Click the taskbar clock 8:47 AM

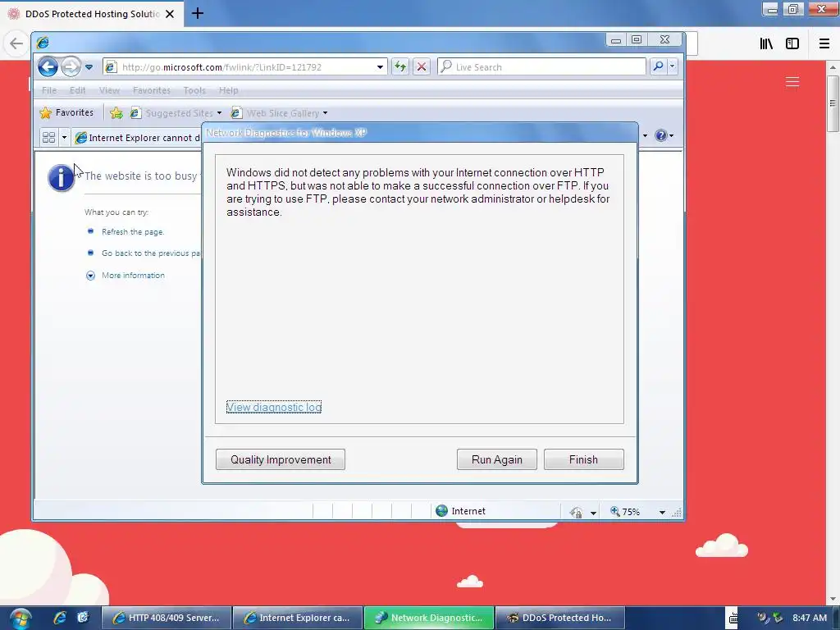810,618
